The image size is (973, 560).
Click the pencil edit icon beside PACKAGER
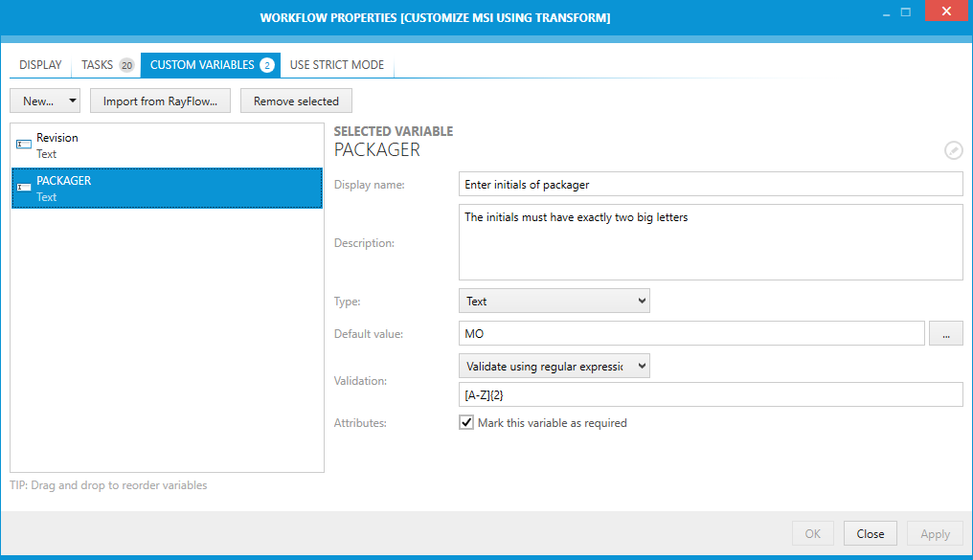point(953,150)
